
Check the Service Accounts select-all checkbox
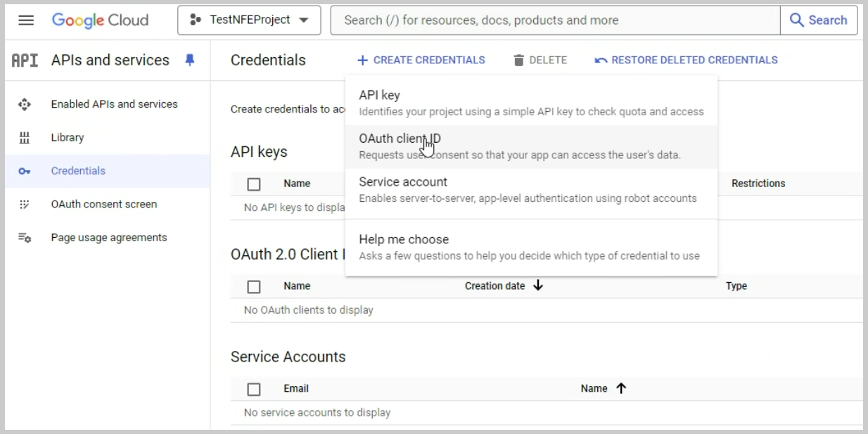[x=254, y=390]
